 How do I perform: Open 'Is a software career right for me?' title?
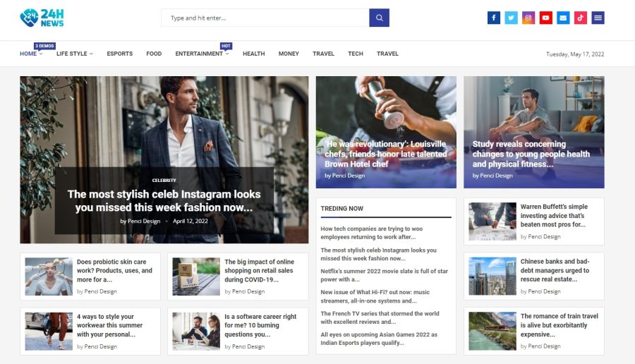(260, 325)
